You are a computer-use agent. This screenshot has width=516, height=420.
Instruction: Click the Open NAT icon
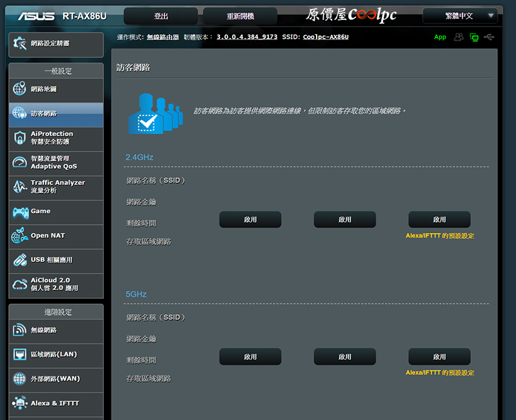(x=20, y=236)
